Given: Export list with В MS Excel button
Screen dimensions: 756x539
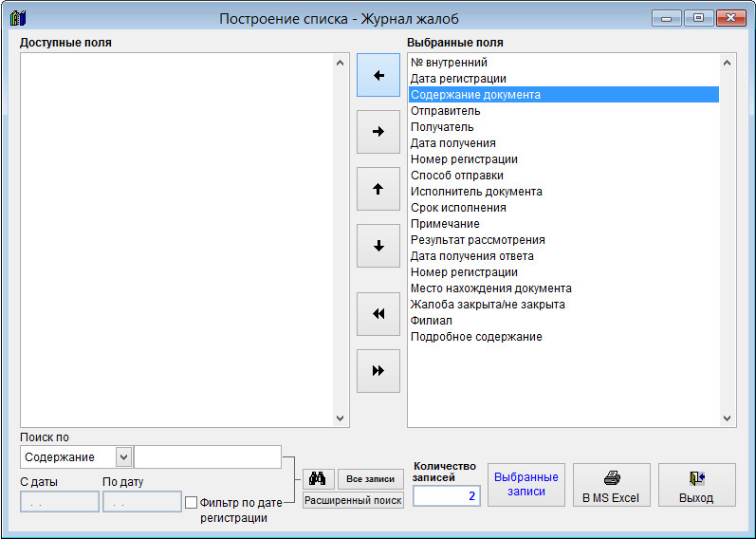Looking at the screenshot, I should [612, 485].
